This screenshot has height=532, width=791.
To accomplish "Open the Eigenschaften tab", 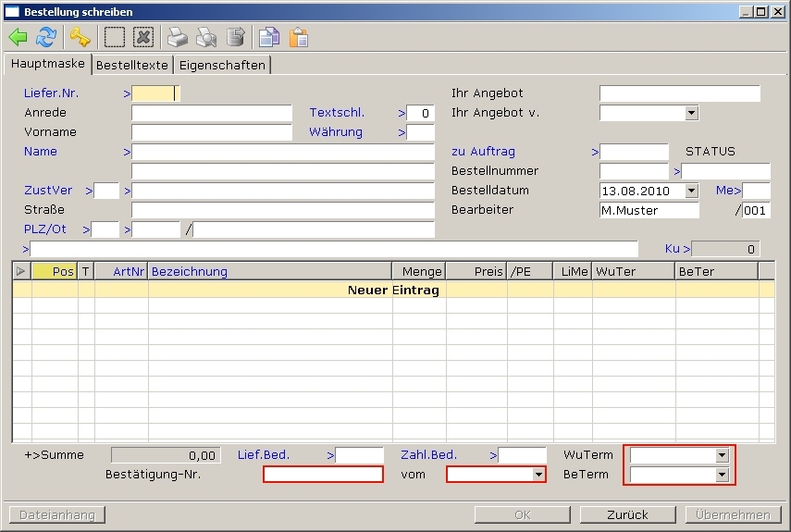I will coord(222,65).
